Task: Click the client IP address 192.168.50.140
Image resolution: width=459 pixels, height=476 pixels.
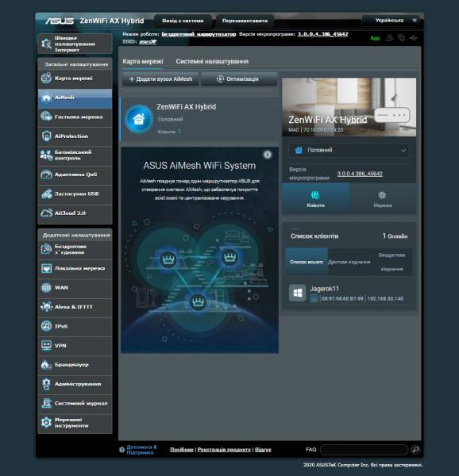Action: (x=385, y=299)
